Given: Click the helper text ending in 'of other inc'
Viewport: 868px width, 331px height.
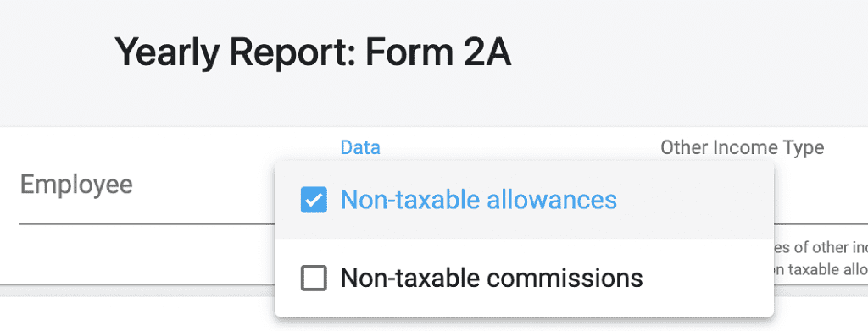Looking at the screenshot, I should [x=820, y=247].
